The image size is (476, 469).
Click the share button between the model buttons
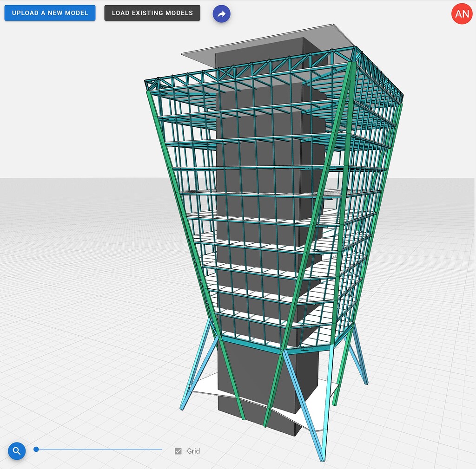coord(222,13)
